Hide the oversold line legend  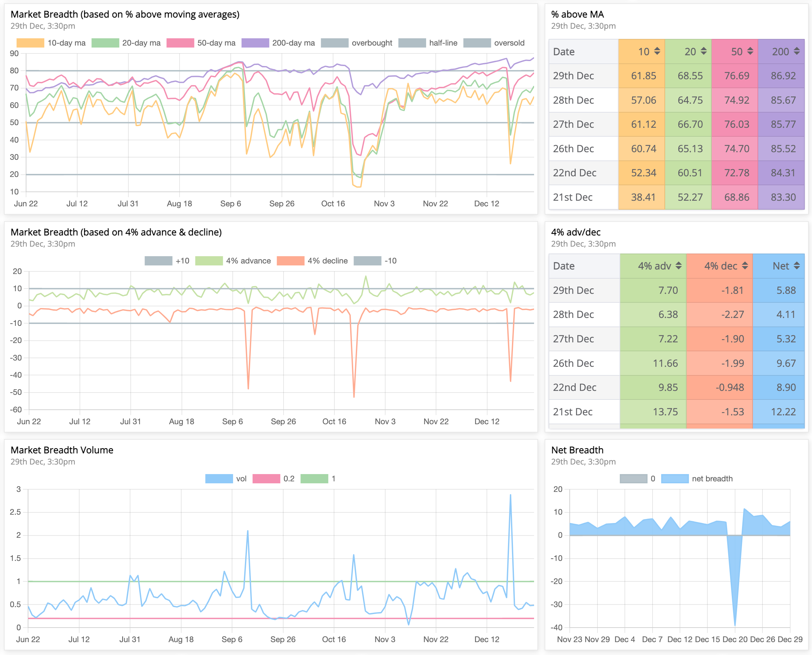494,43
